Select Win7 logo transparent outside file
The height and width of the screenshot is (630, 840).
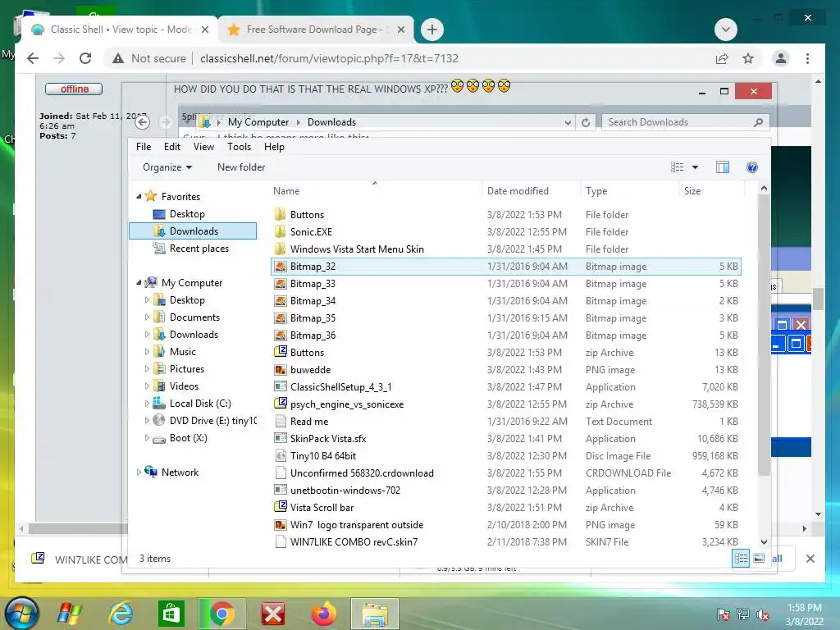pos(356,524)
